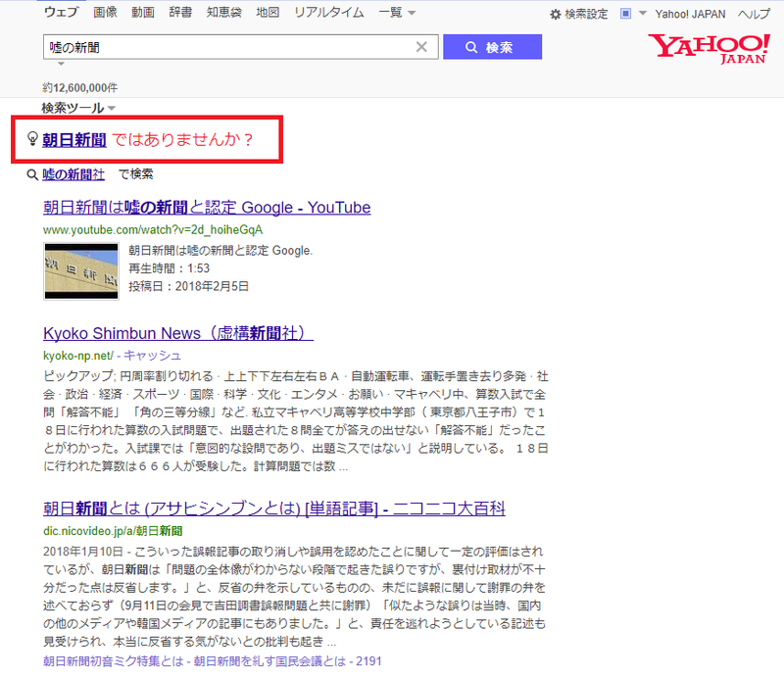The image size is (784, 678).
Task: Open the 知恵袋 tab
Action: tap(224, 12)
